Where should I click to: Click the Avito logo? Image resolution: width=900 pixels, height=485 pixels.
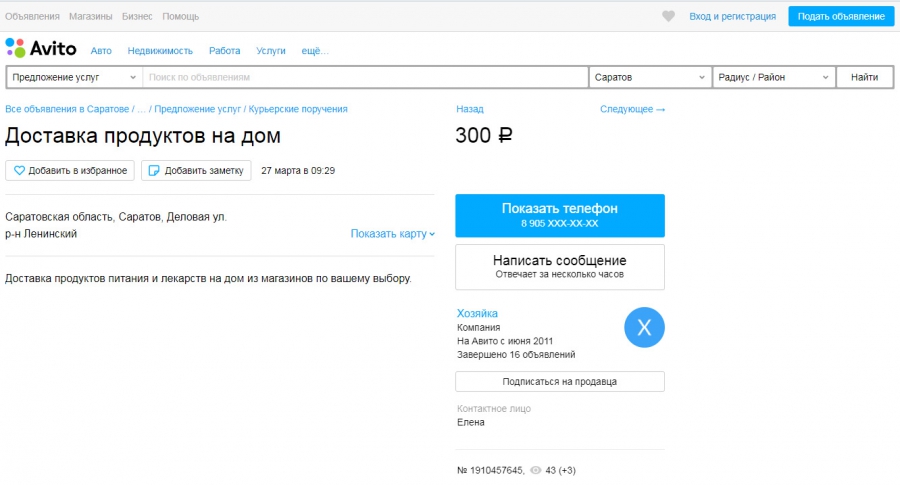(41, 49)
